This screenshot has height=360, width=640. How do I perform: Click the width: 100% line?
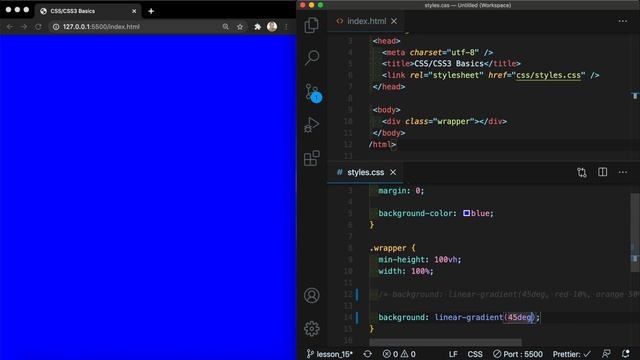tap(406, 271)
